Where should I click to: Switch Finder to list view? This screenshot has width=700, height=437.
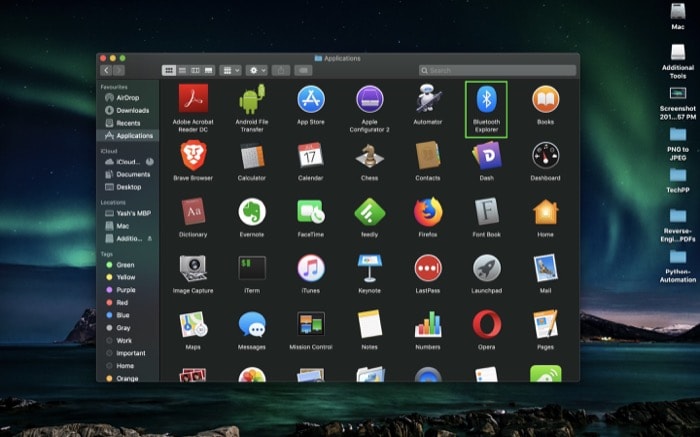point(182,70)
